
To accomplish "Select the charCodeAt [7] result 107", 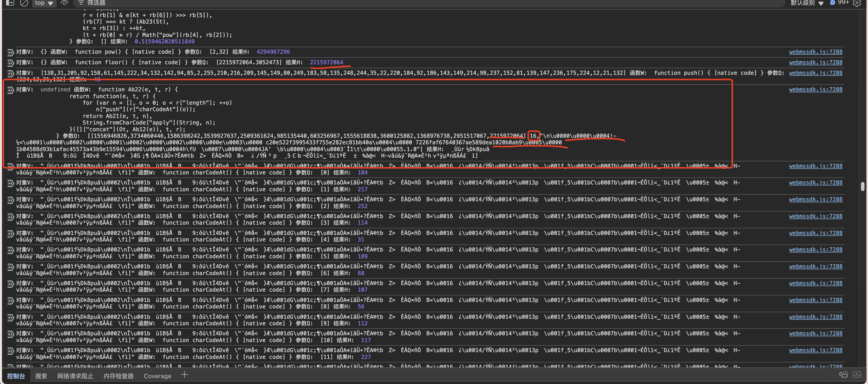I will pos(363,289).
